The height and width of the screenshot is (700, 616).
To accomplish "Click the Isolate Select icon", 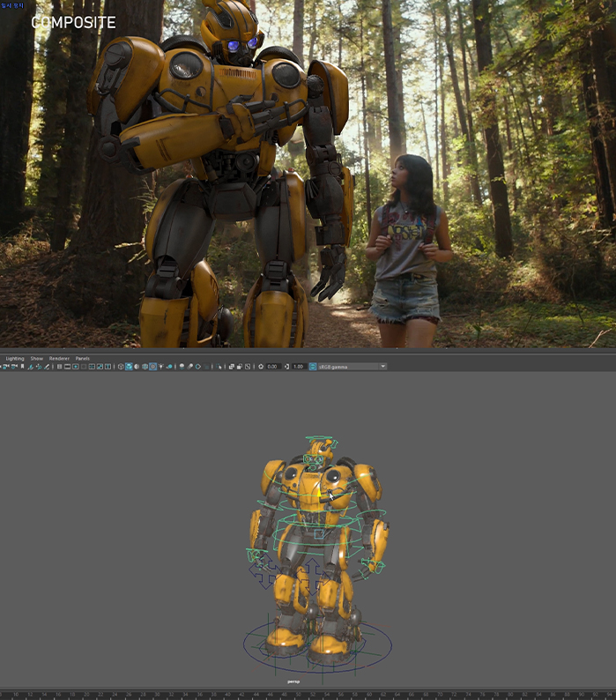I will tap(219, 367).
